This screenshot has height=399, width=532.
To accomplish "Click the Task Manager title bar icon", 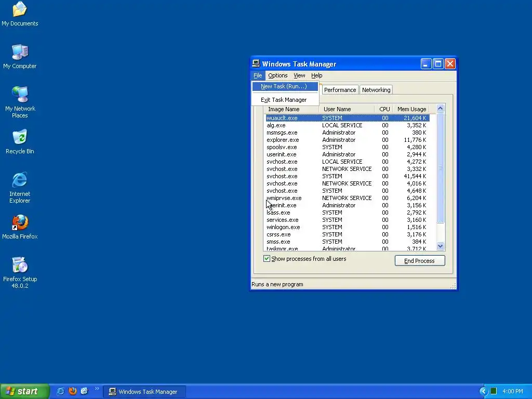I will (256, 63).
